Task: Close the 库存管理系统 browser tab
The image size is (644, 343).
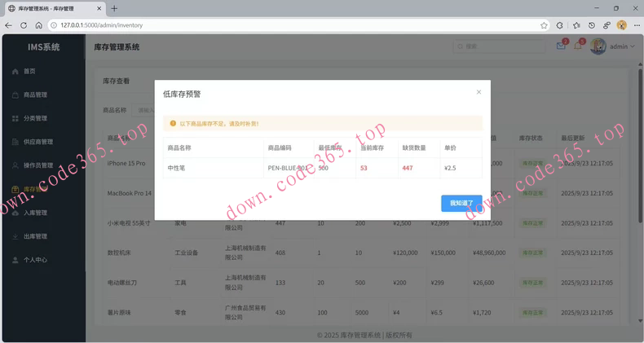Action: (x=99, y=8)
